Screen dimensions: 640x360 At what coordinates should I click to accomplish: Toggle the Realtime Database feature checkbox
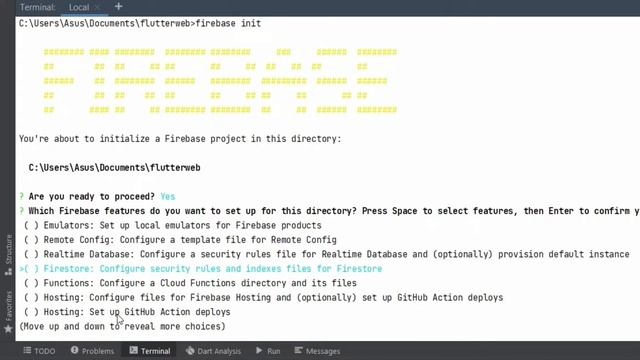pyautogui.click(x=31, y=254)
